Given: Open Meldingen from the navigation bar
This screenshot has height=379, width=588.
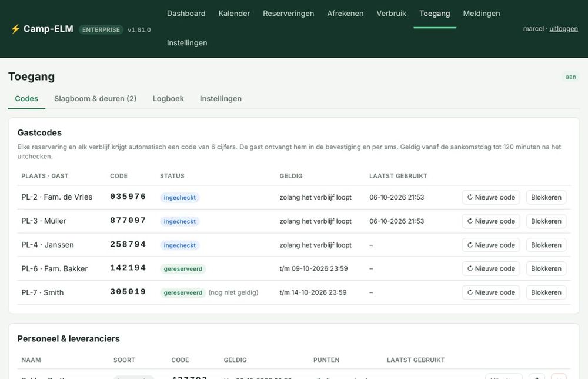Looking at the screenshot, I should [x=482, y=14].
